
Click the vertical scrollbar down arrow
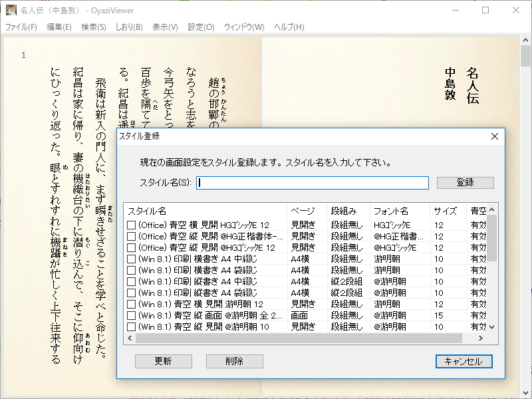coord(491,327)
